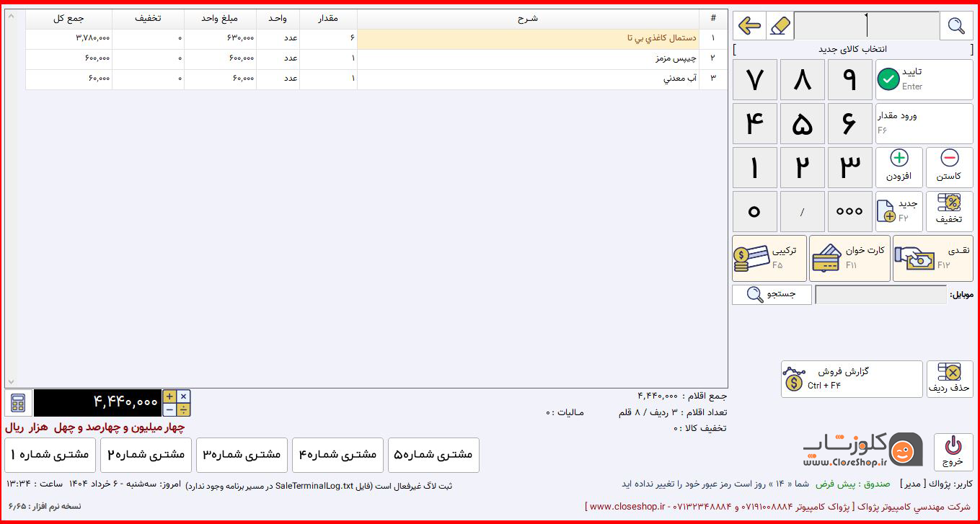Viewport: 980px width, 524px height.
Task: Click the small minus operator beside the total display
Action: click(169, 410)
